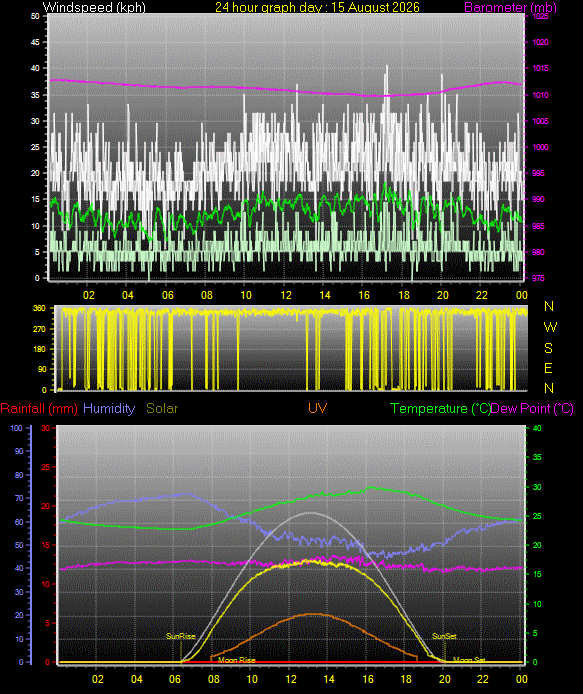Select "270" on the wind direction axis
Screen dimensions: 583x694
coord(39,329)
